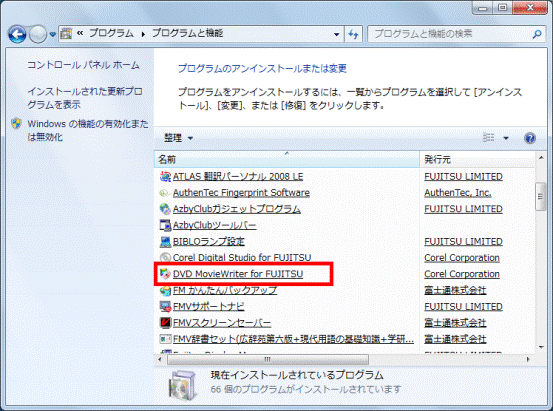Expand the address bar history dropdown
This screenshot has height=411, width=553.
[x=336, y=34]
